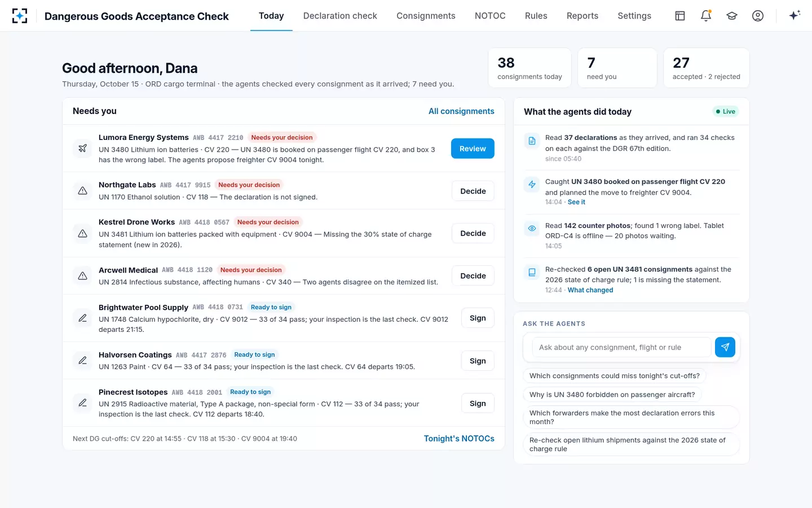Image resolution: width=812 pixels, height=508 pixels.
Task: Go to the NOTOC tab
Action: [490, 16]
